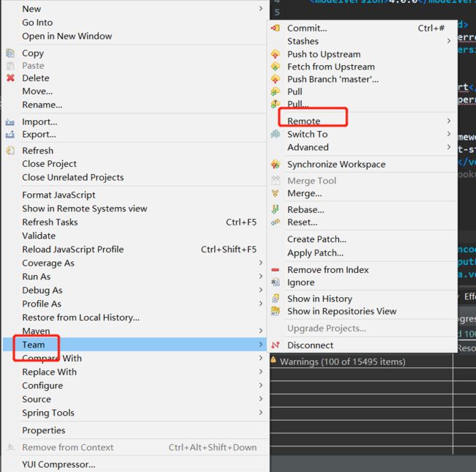Click the Commit icon in Team submenu
The image size is (476, 472).
click(275, 29)
